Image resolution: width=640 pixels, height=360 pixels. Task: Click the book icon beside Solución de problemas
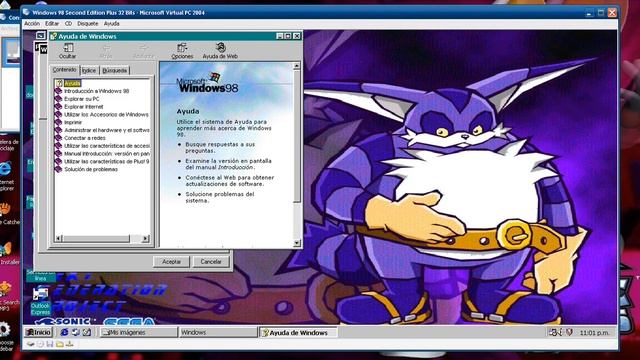[x=58, y=169]
